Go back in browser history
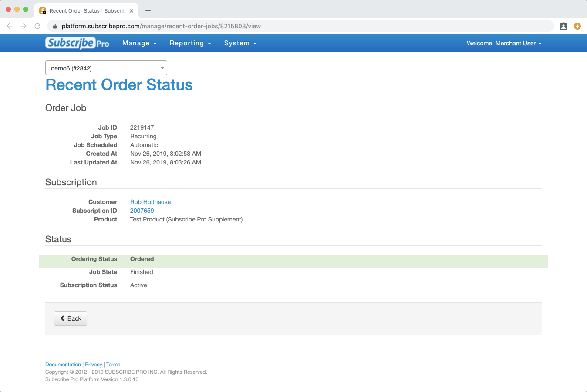 [x=10, y=26]
